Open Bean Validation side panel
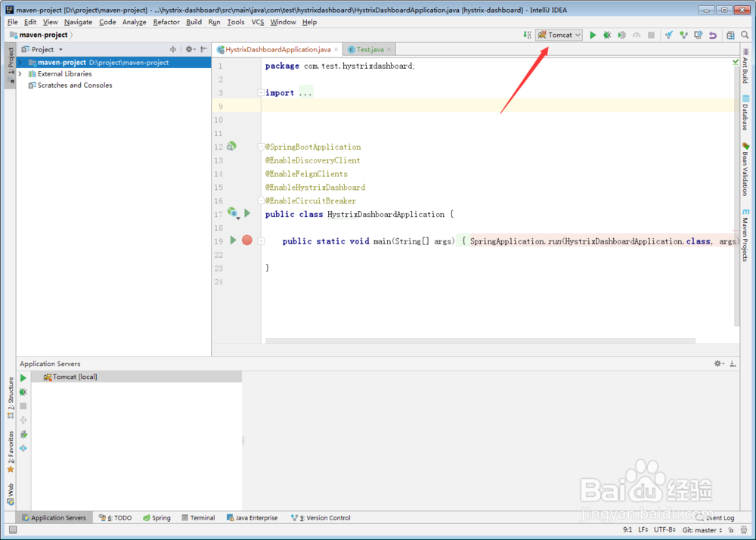Viewport: 756px width, 540px height. [745, 169]
